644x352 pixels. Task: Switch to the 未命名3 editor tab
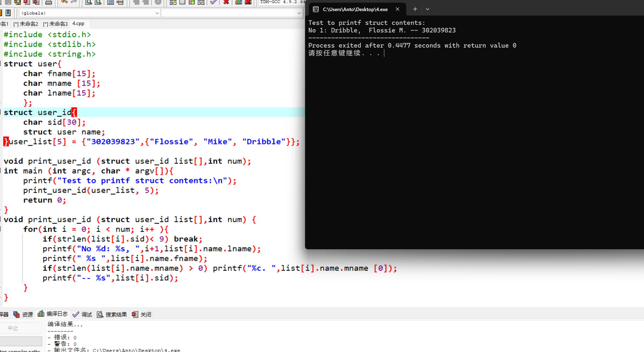pyautogui.click(x=56, y=24)
